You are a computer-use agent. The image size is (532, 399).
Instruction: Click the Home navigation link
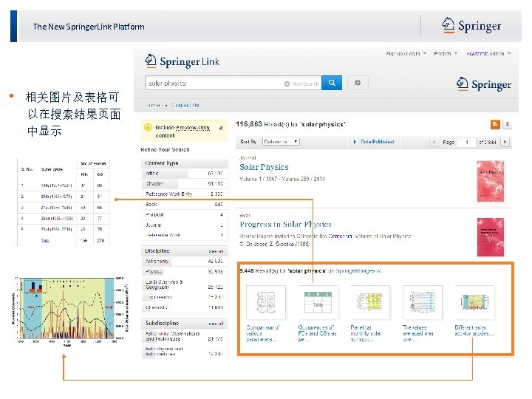[153, 105]
